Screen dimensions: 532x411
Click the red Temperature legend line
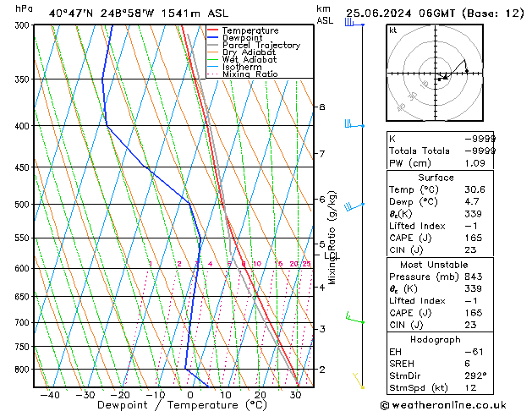pos(213,30)
